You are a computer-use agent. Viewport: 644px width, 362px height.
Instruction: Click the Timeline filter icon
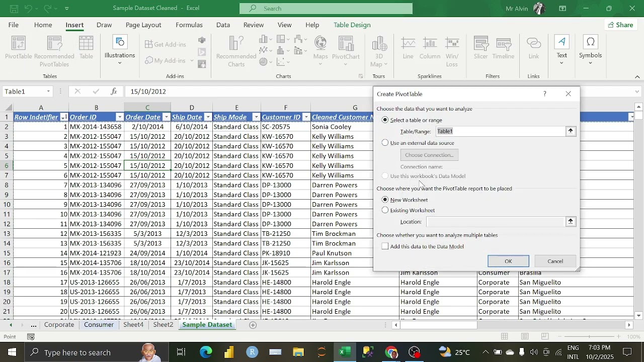[x=503, y=48]
